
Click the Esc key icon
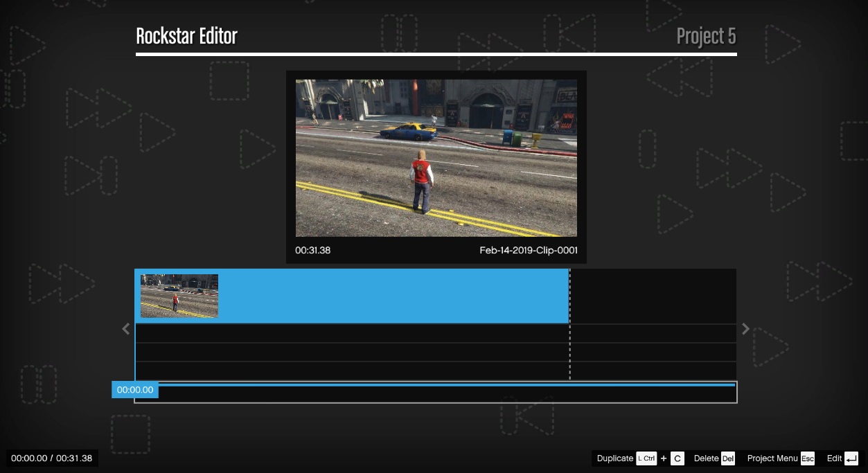click(x=808, y=458)
